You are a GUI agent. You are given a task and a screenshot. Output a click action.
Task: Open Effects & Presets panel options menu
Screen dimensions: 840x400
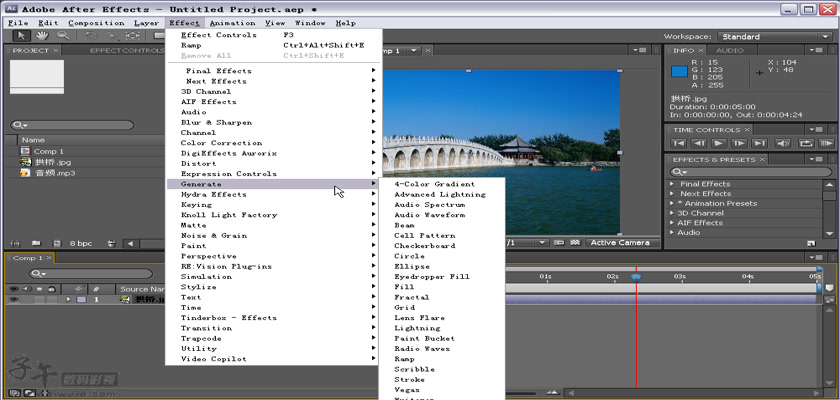click(815, 160)
